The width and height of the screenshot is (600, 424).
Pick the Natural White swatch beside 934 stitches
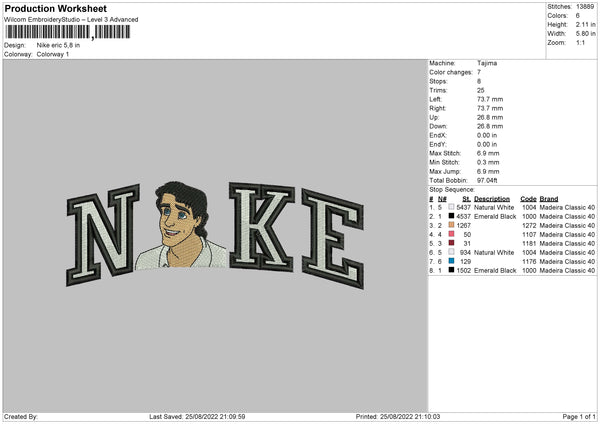451,252
